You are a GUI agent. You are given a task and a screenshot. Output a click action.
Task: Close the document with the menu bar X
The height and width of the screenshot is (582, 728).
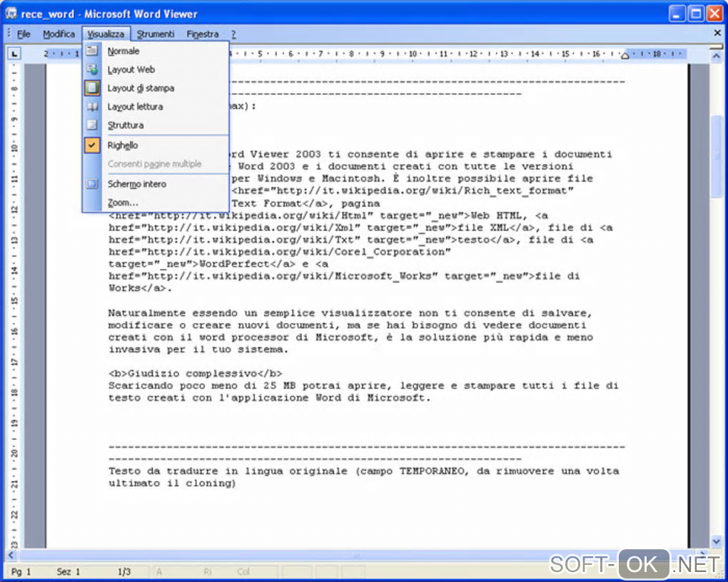(x=717, y=33)
